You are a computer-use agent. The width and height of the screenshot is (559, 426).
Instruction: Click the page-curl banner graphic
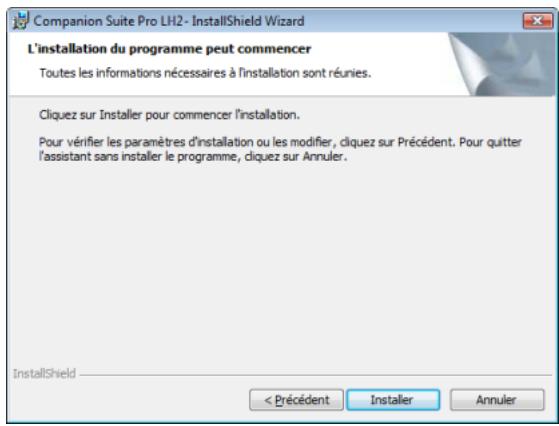click(502, 64)
